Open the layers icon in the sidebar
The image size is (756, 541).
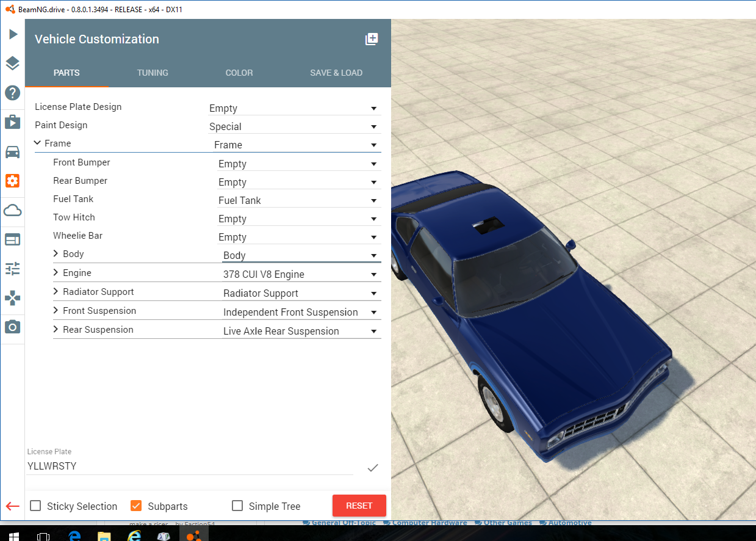(13, 64)
